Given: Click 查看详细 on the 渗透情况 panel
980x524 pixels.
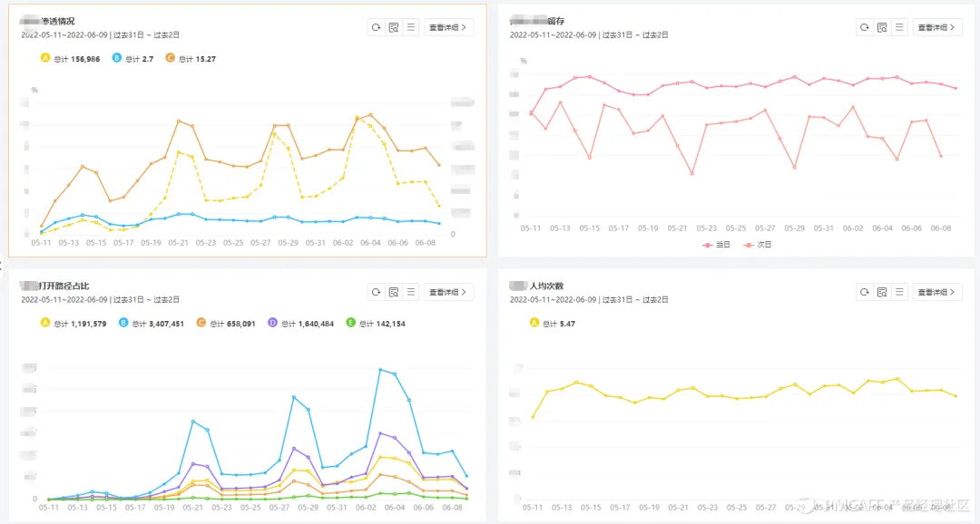Looking at the screenshot, I should pos(448,27).
